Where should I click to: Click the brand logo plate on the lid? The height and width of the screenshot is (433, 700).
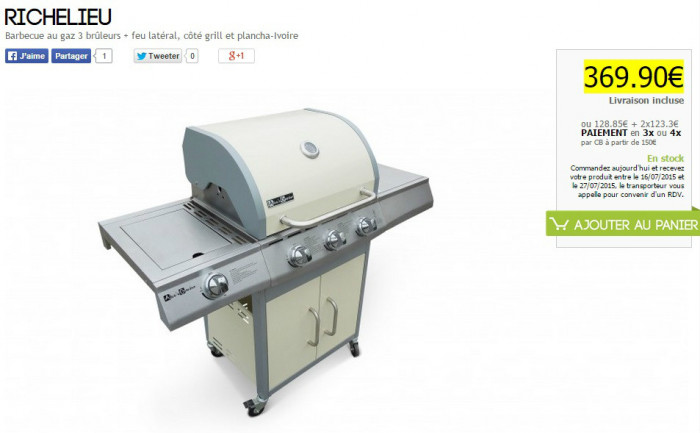tap(280, 200)
